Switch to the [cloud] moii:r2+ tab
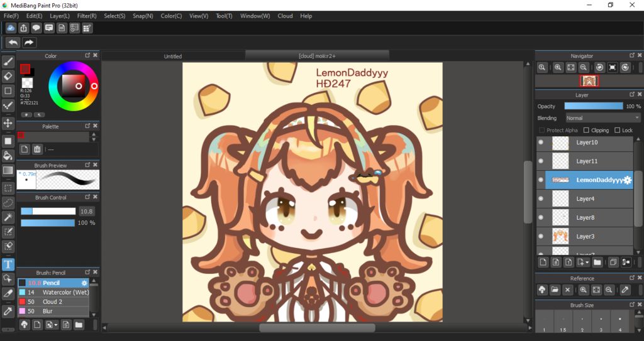The height and width of the screenshot is (341, 644). [x=317, y=56]
